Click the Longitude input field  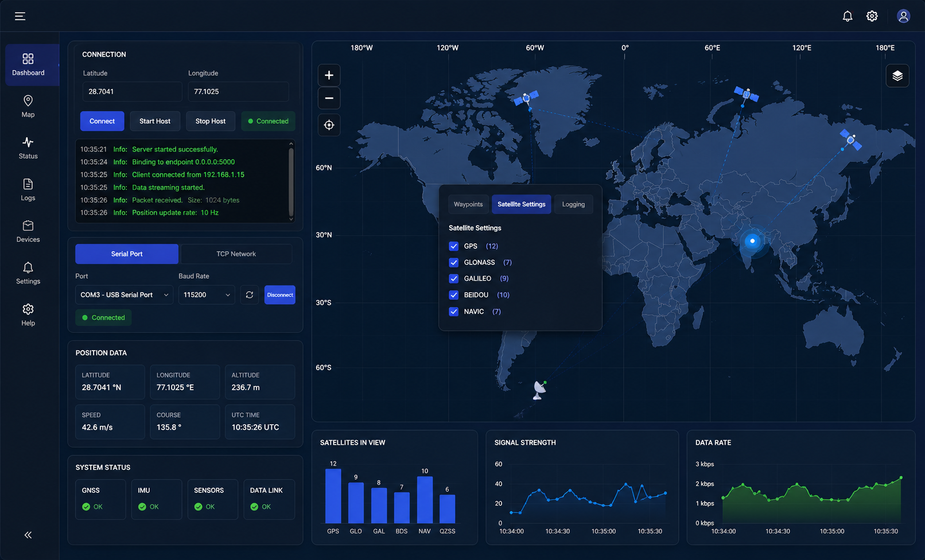point(238,91)
